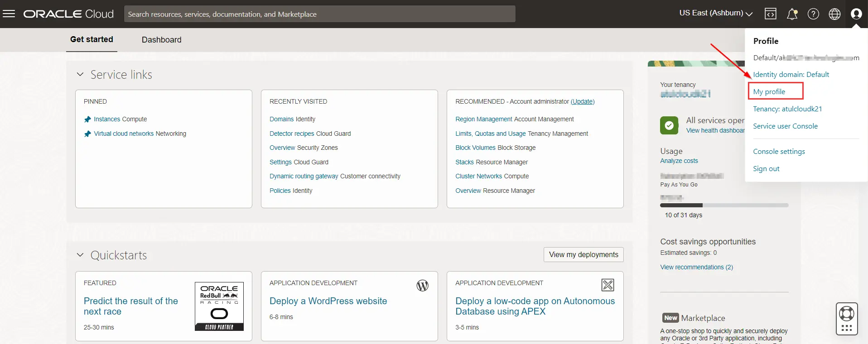Open the US East (Ashburn) region dropdown
Image resolution: width=868 pixels, height=344 pixels.
(716, 13)
